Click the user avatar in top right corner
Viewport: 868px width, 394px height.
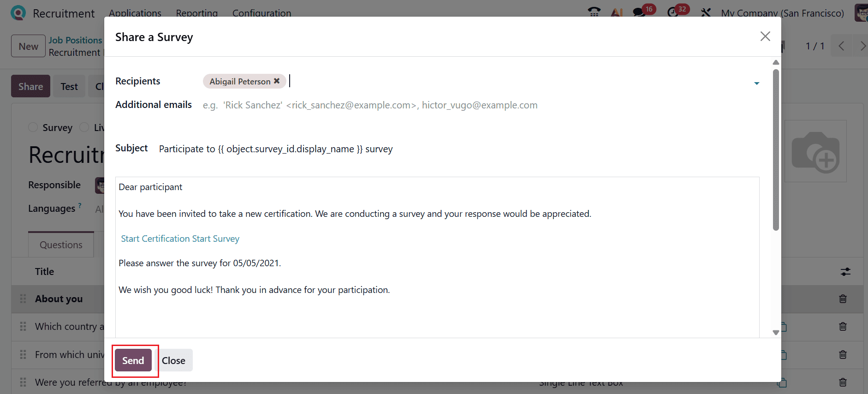click(x=861, y=13)
